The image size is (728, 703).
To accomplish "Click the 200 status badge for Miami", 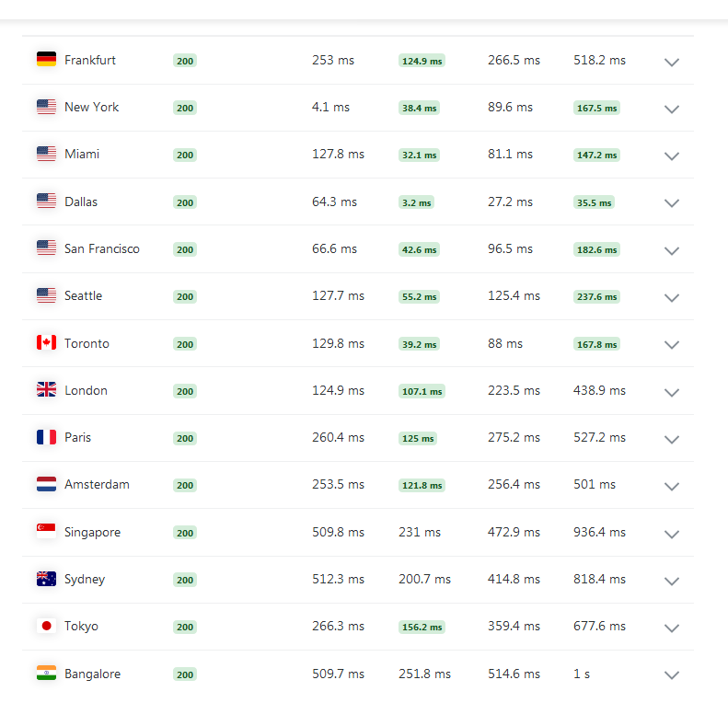I will [x=185, y=155].
